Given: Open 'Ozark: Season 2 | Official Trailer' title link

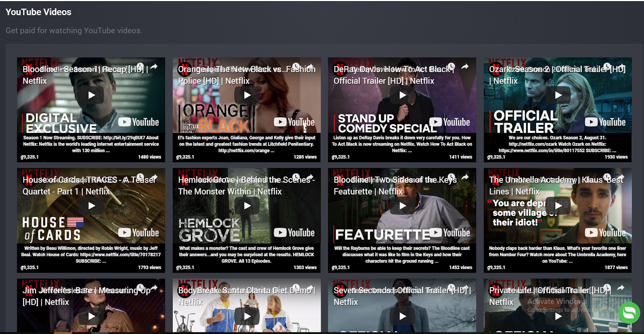Looking at the screenshot, I should click(557, 75).
